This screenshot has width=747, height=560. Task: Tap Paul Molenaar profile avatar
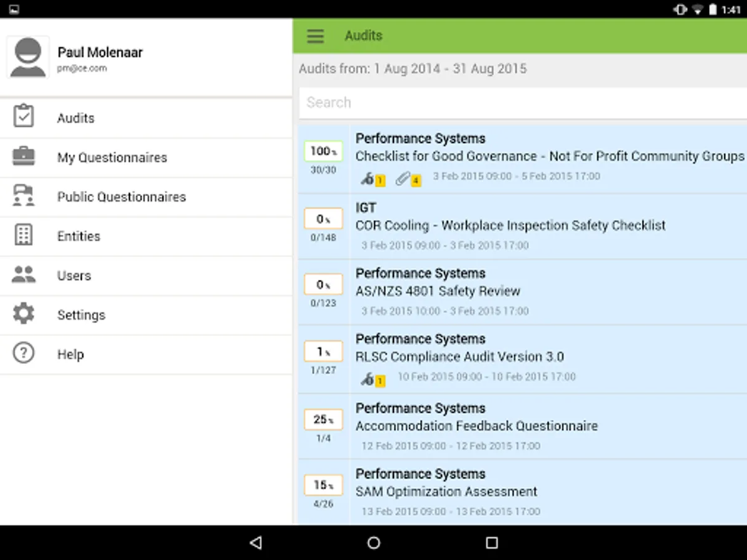(x=28, y=57)
